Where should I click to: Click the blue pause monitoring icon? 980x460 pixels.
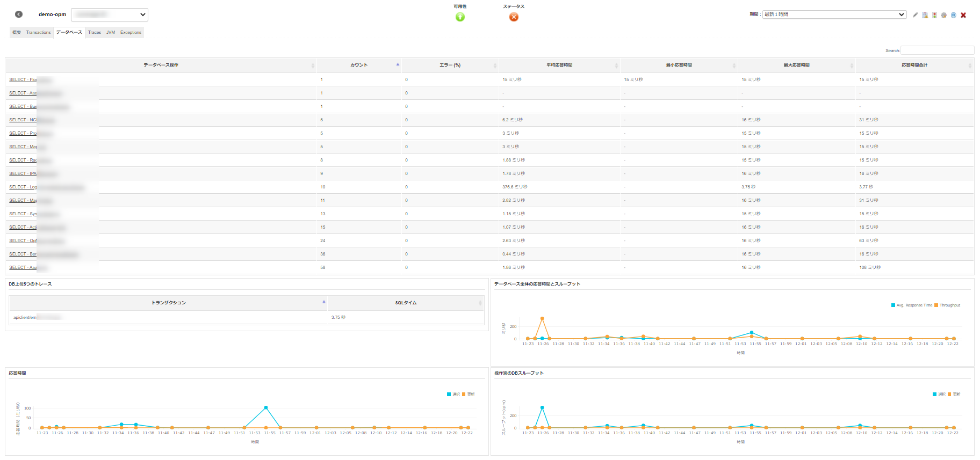(x=953, y=15)
